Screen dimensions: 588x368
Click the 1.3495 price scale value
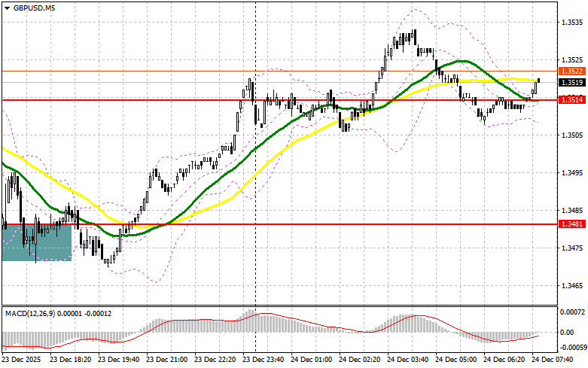572,173
